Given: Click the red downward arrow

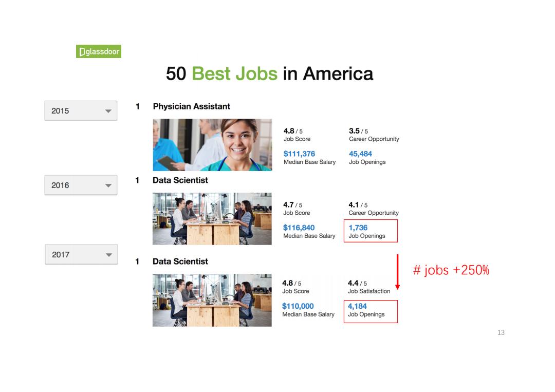Looking at the screenshot, I should pos(397,272).
